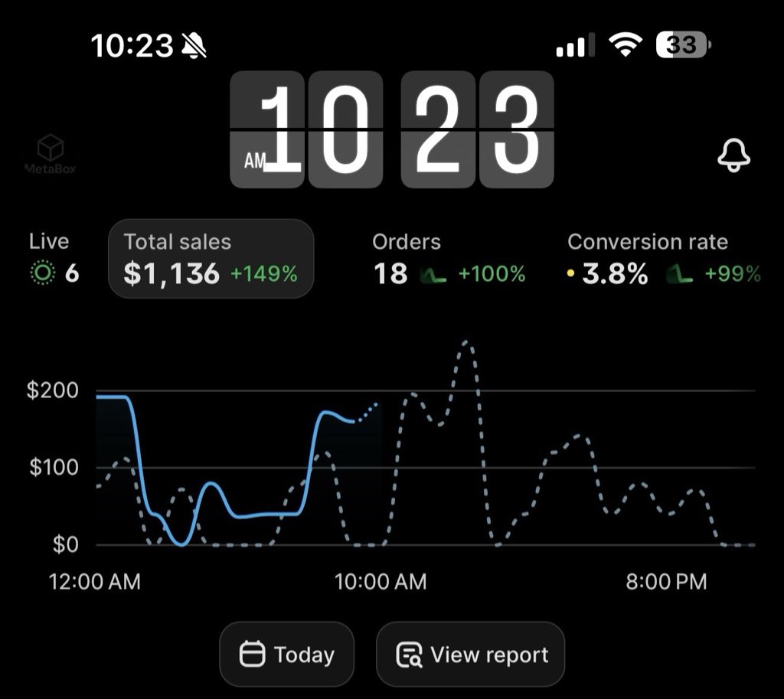Viewport: 784px width, 699px height.
Task: Tap the notification bell icon
Action: pyautogui.click(x=733, y=155)
